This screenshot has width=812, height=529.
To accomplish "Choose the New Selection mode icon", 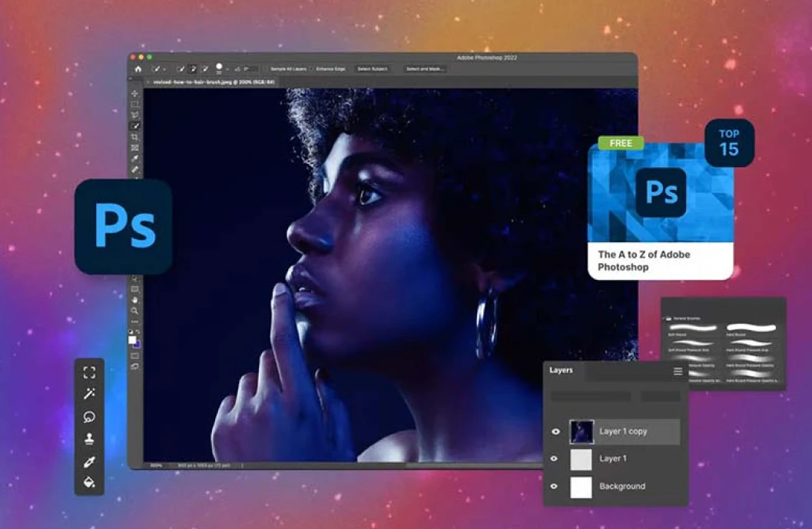I will point(181,68).
